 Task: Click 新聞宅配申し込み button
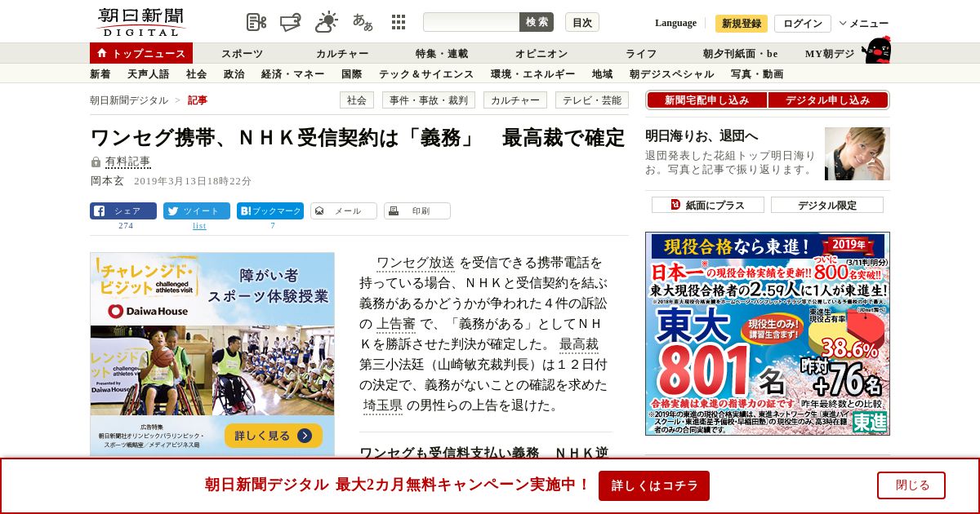(x=706, y=100)
